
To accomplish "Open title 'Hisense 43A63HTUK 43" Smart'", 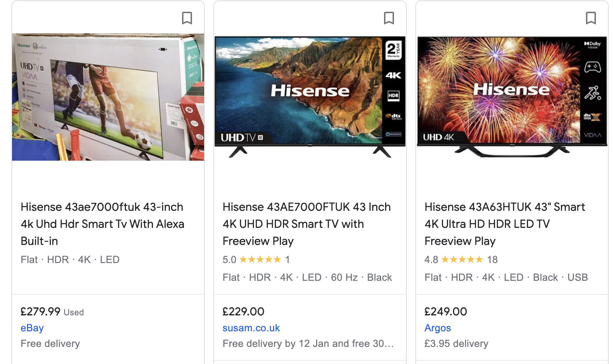I will pos(505,224).
